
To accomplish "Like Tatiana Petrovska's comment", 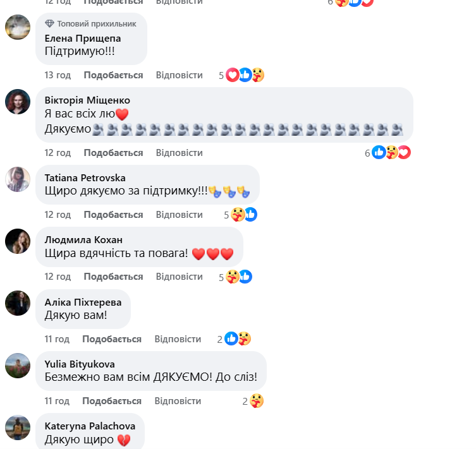I will 113,215.
